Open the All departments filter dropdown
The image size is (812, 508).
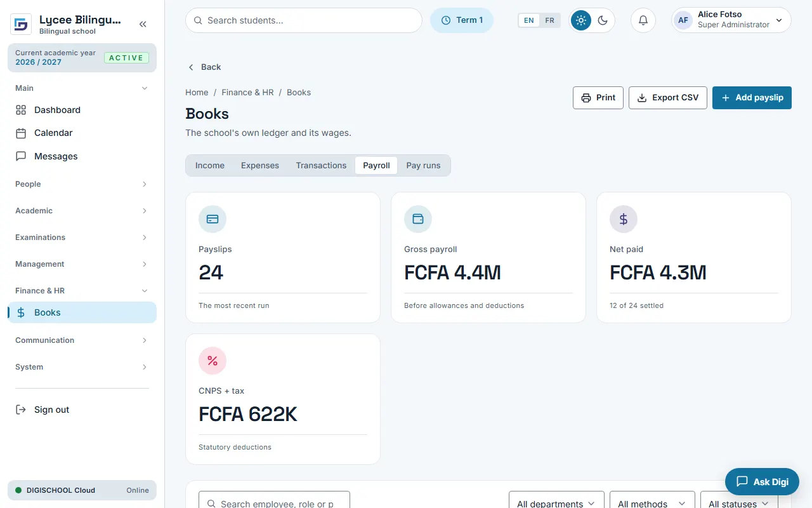point(556,500)
